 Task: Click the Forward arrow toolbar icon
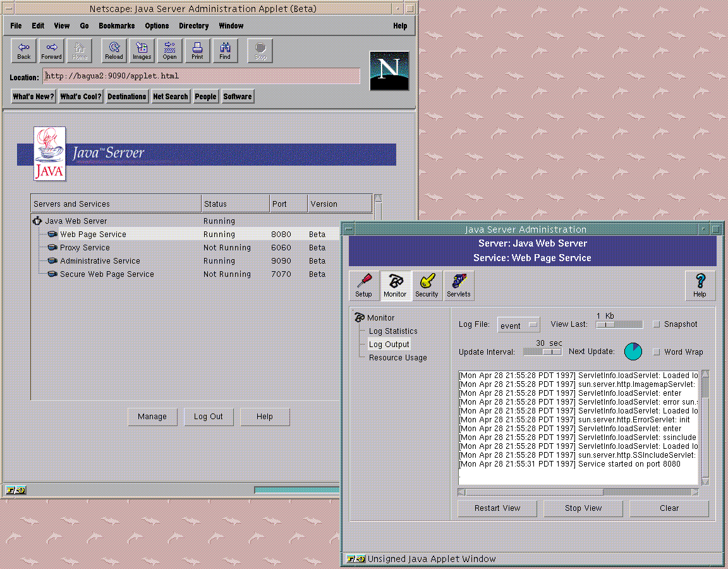(x=52, y=51)
